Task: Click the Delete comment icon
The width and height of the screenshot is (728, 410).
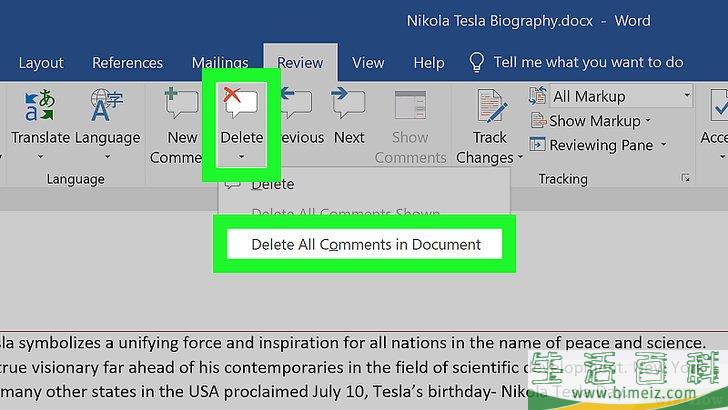Action: (240, 102)
